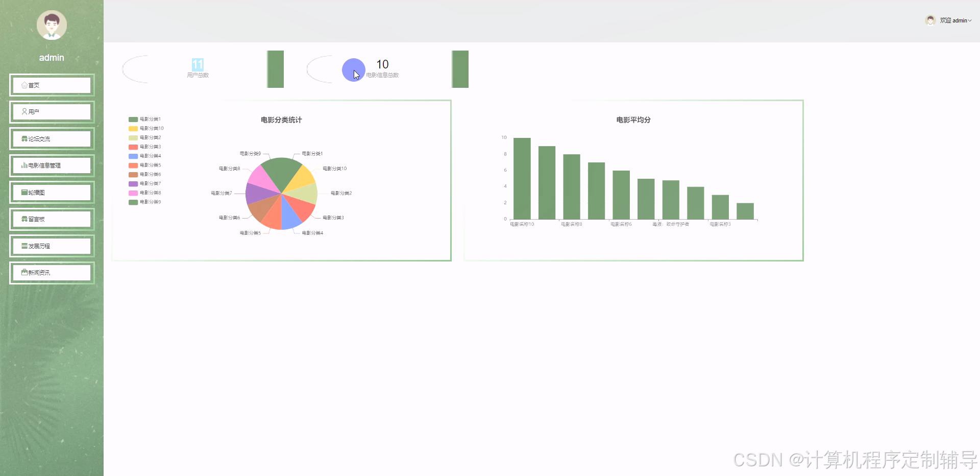The width and height of the screenshot is (980, 476).
Task: Click the home icon beside 首页
Action: coord(24,85)
